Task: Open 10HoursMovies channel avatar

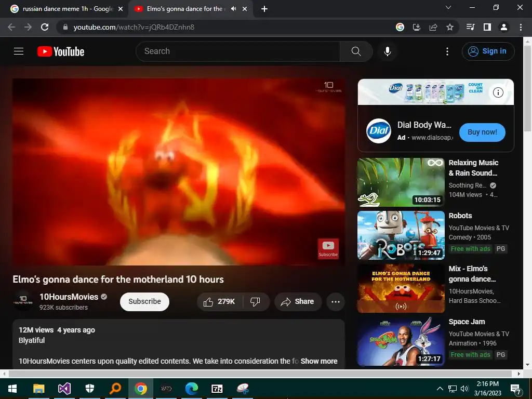Action: (x=23, y=301)
